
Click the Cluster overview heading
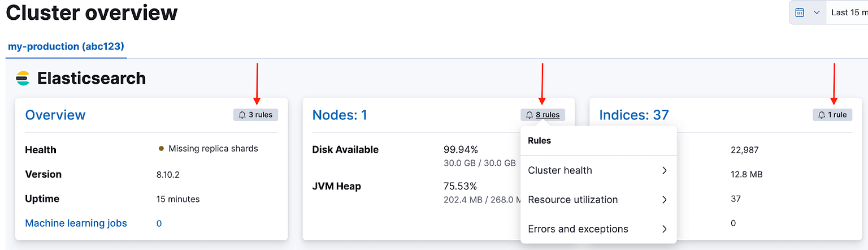[92, 12]
